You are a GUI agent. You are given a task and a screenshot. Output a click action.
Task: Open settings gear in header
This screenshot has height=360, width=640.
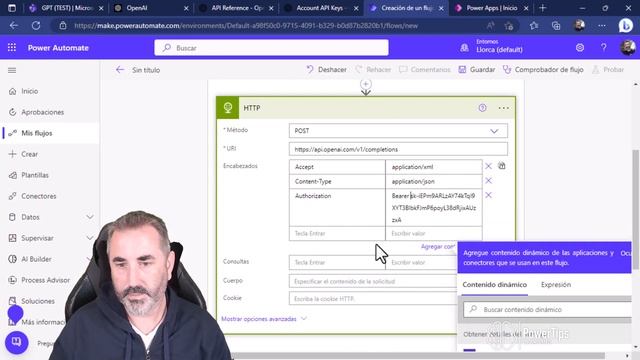click(580, 48)
